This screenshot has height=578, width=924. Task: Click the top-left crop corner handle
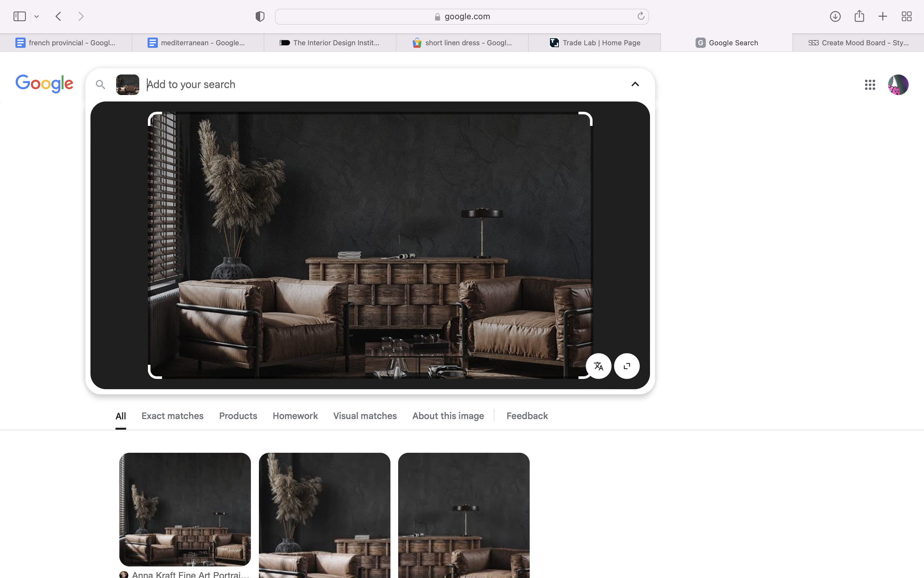click(155, 118)
